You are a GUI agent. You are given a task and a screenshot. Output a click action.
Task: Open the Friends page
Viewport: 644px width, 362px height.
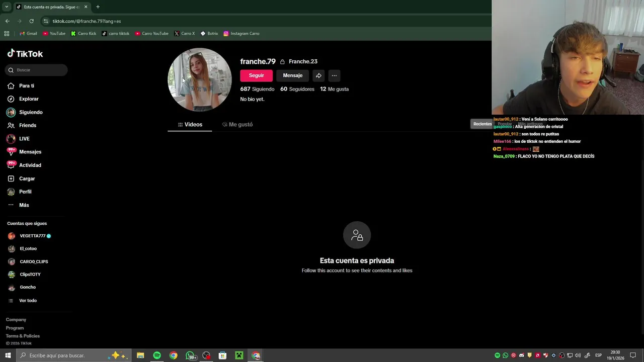tap(22, 125)
